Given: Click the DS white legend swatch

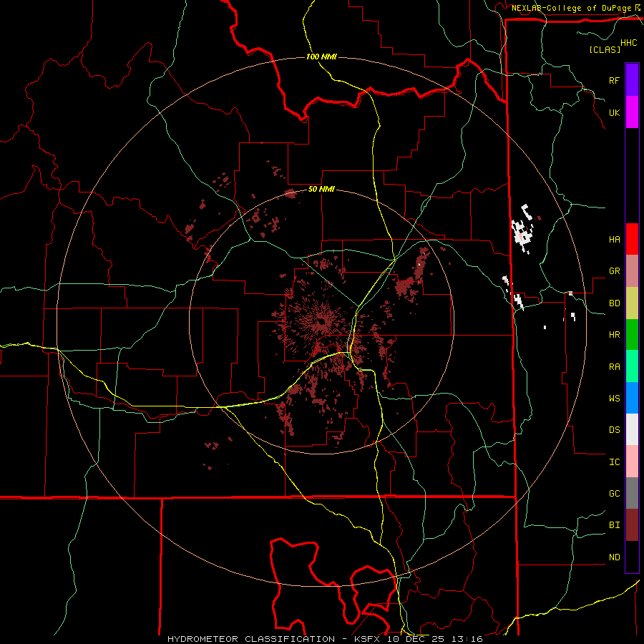Looking at the screenshot, I should point(632,429).
